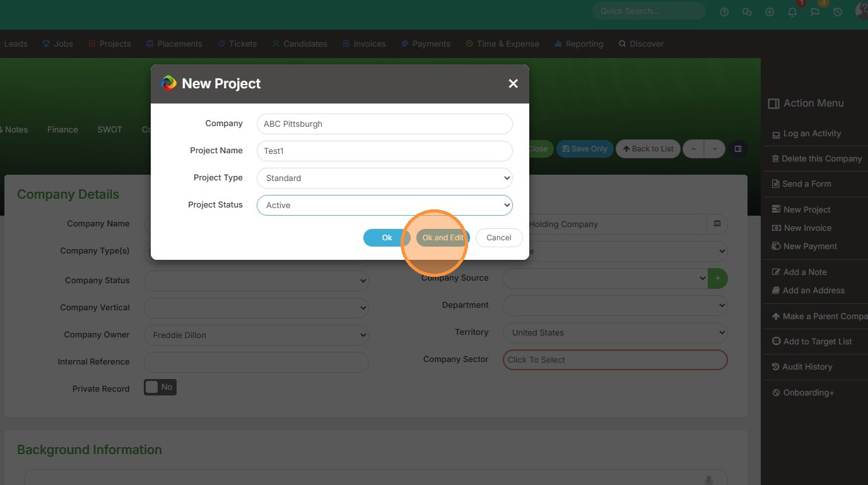This screenshot has width=868, height=485.
Task: Switch to the Finance tab
Action: [62, 129]
